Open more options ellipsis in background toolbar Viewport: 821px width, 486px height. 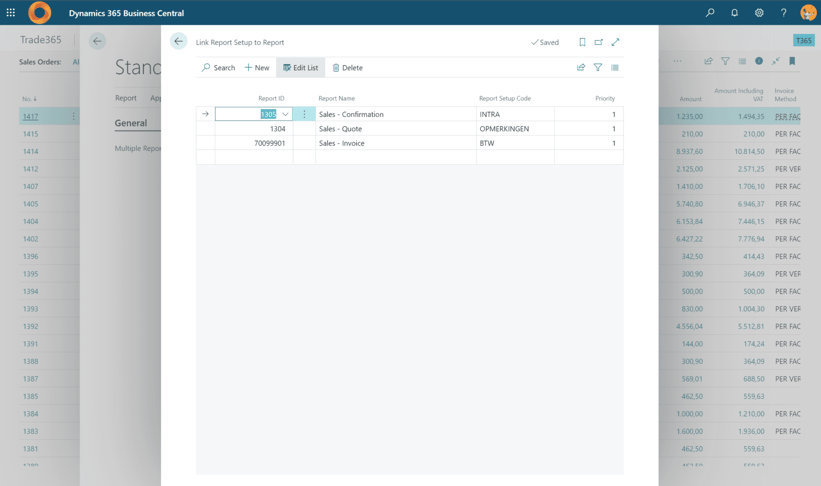pyautogui.click(x=678, y=61)
